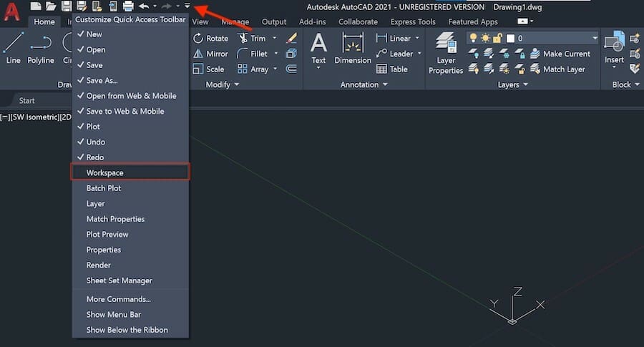Select the Line drawing tool
The height and width of the screenshot is (347, 644).
[x=13, y=48]
